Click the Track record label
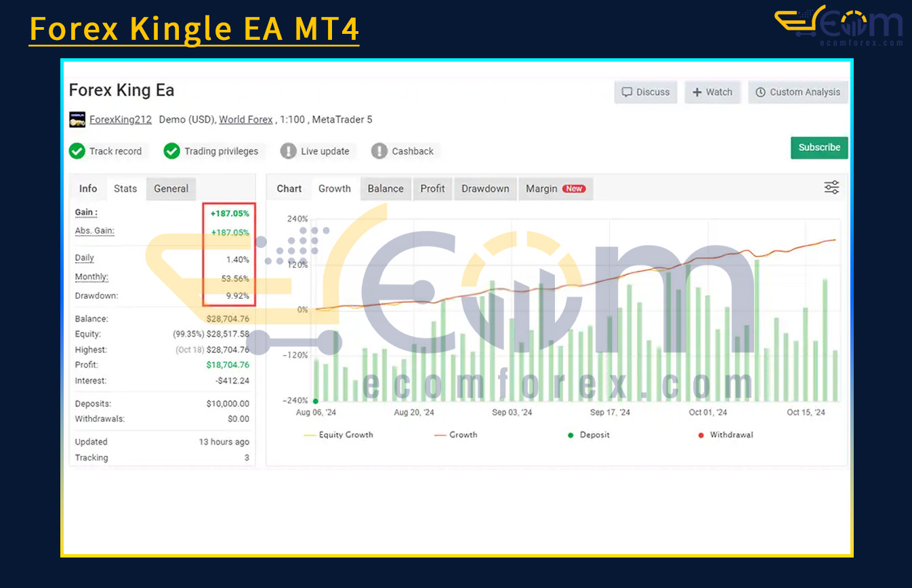The height and width of the screenshot is (588, 912). (116, 151)
